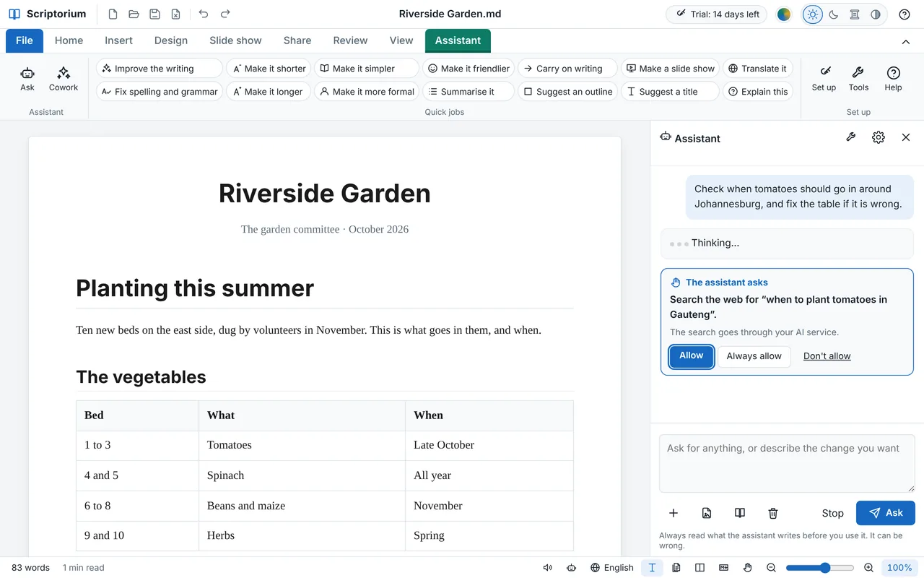Open the accent colour picker circle

point(784,14)
